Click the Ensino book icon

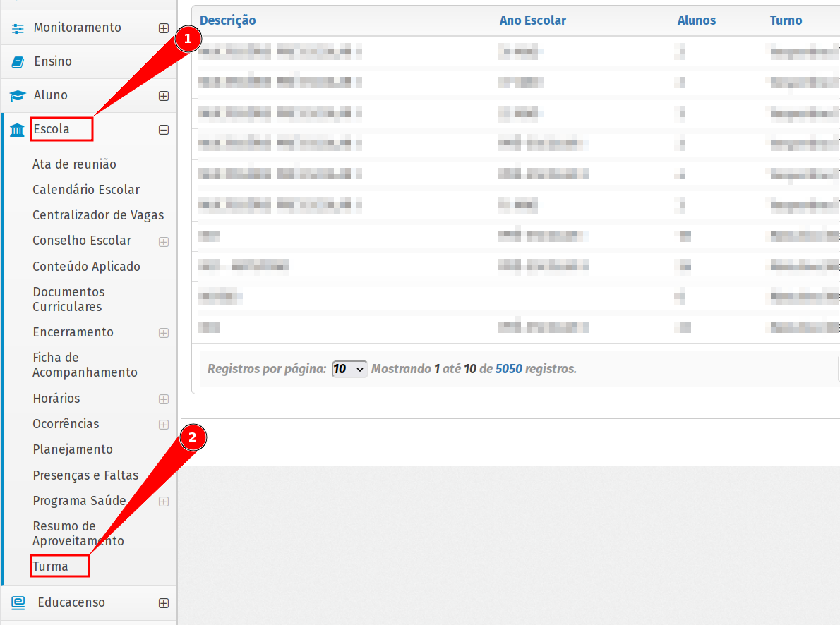coord(18,62)
